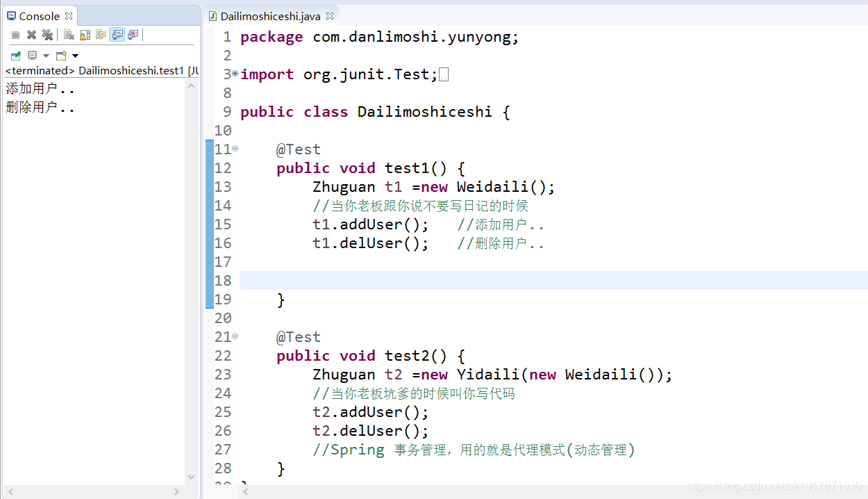Click the '//添加用户..' comment on line 15
Viewport: 868px width, 499px height.
click(x=501, y=224)
